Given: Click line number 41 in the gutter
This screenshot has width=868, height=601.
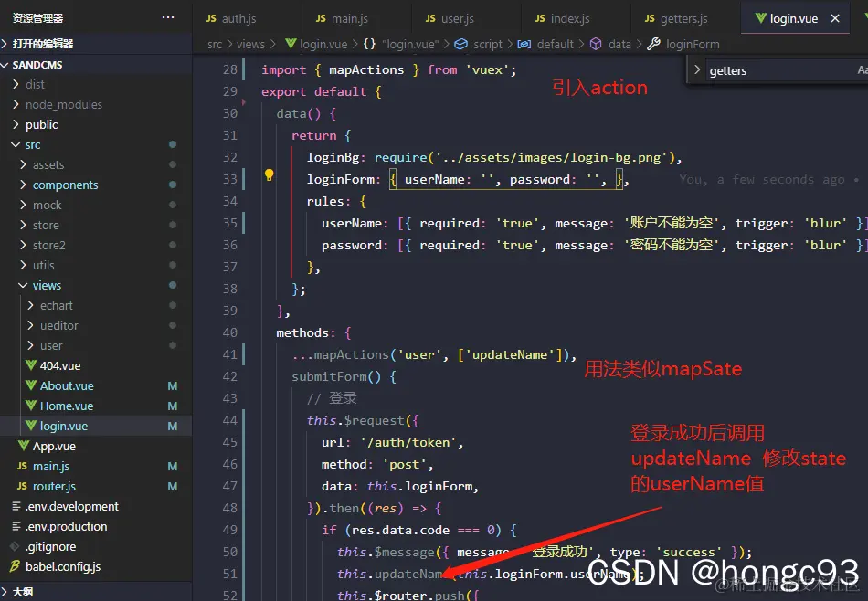Looking at the screenshot, I should pyautogui.click(x=229, y=354).
